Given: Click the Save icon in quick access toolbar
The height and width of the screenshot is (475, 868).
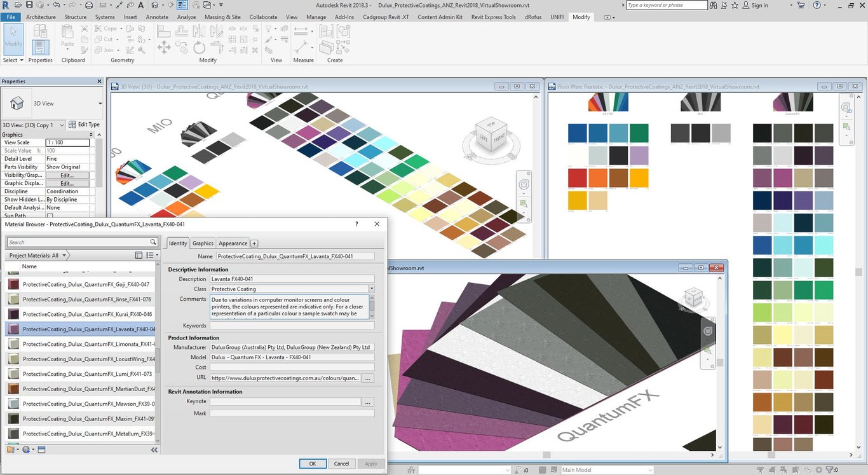Looking at the screenshot, I should click(29, 5).
